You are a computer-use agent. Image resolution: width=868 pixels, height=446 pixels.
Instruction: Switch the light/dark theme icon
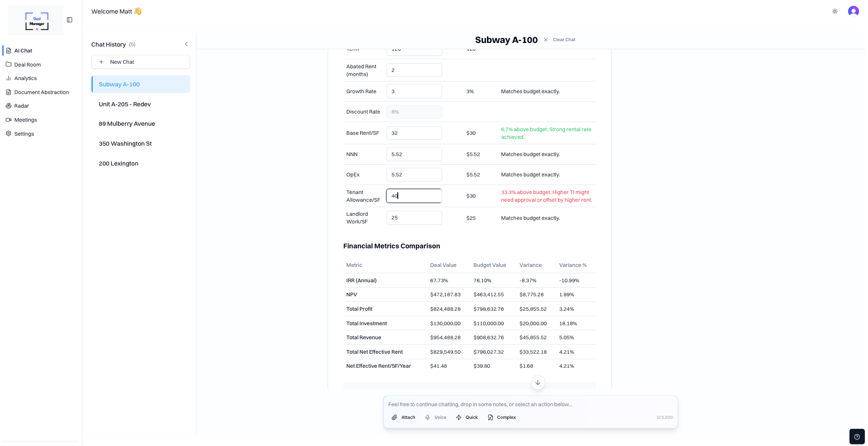coord(835,11)
